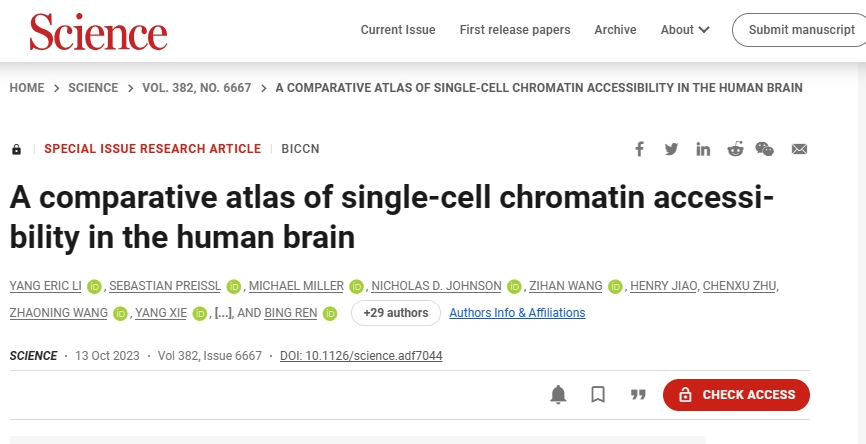This screenshot has width=866, height=444.
Task: Open Current Issue menu item
Action: coord(398,30)
